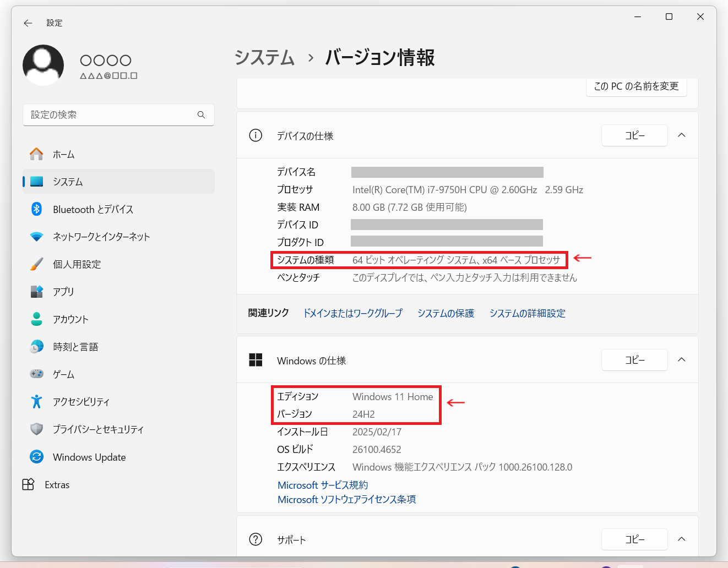Open アカウント settings page
The image size is (728, 568).
pyautogui.click(x=118, y=319)
